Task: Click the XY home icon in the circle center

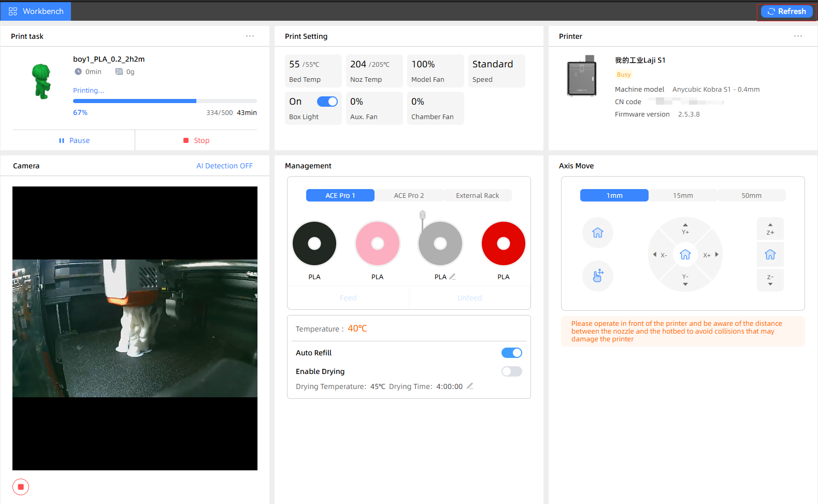Action: pos(685,254)
